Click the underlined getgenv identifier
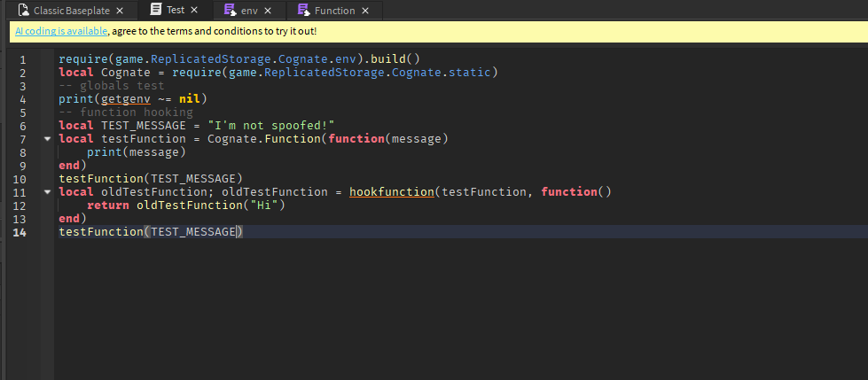Viewport: 868px width, 380px height. tap(126, 99)
